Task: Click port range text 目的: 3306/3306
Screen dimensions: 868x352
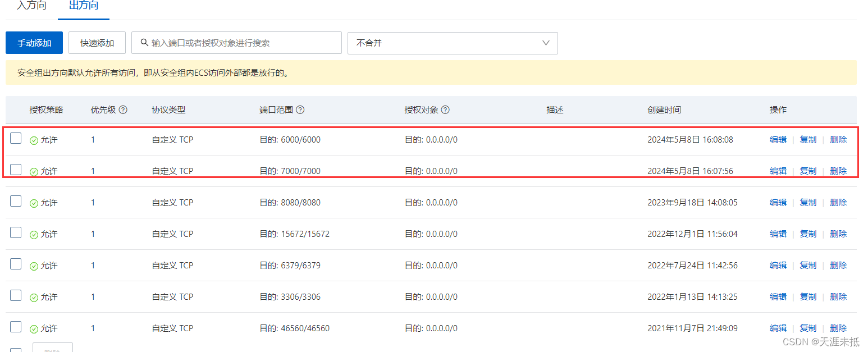Action: pos(290,297)
